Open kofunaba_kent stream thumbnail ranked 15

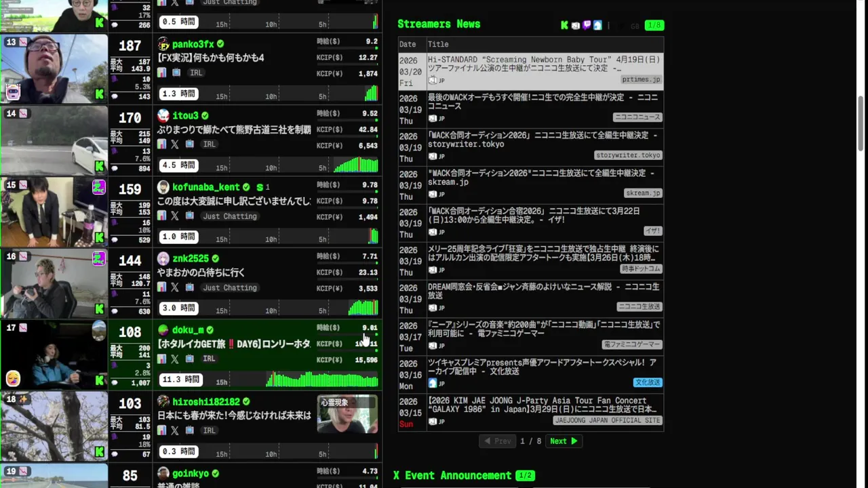pos(54,212)
